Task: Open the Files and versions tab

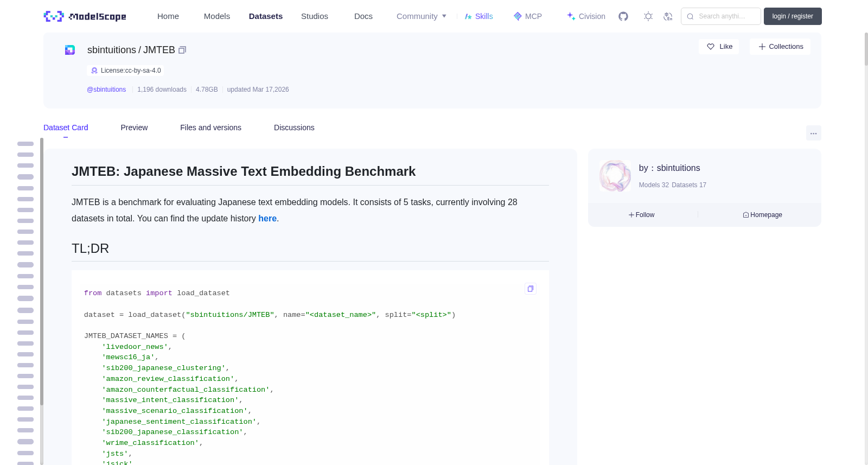Action: pyautogui.click(x=210, y=128)
